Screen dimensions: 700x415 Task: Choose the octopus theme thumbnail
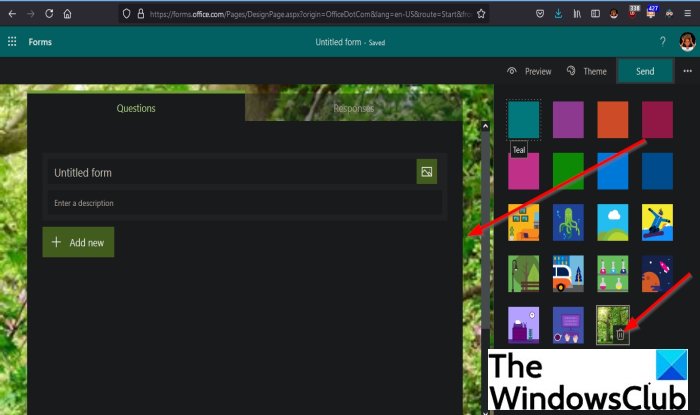[568, 222]
